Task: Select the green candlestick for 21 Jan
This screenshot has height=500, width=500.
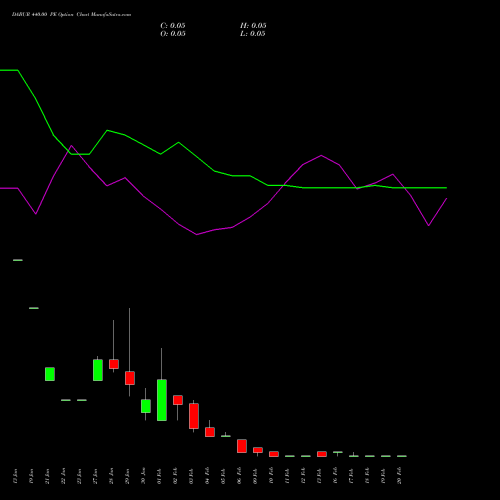Action: 50,374
